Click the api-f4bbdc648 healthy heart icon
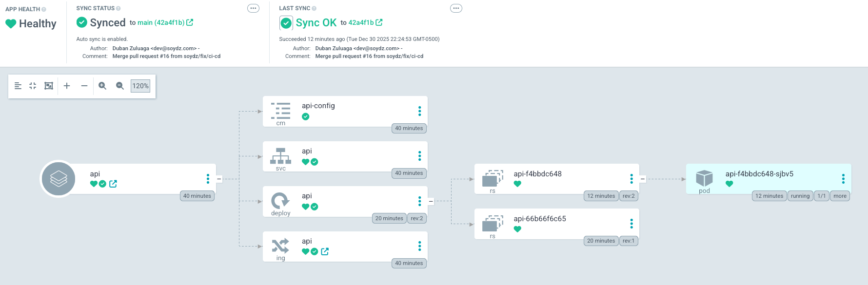This screenshot has width=868, height=285. point(517,184)
